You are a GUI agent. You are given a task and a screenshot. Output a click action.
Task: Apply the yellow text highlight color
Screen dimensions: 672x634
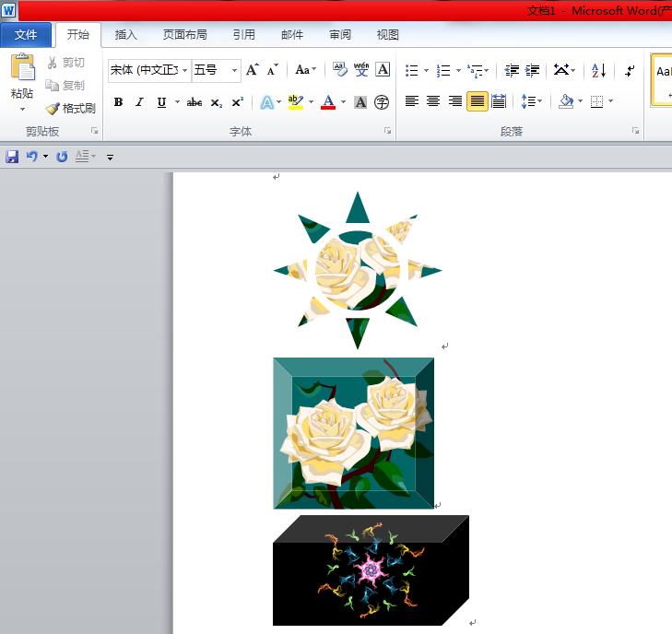(296, 102)
